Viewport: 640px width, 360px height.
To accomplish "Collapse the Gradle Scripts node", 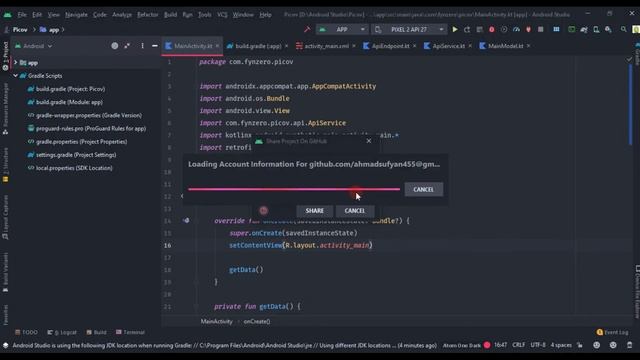I will (x=16, y=76).
